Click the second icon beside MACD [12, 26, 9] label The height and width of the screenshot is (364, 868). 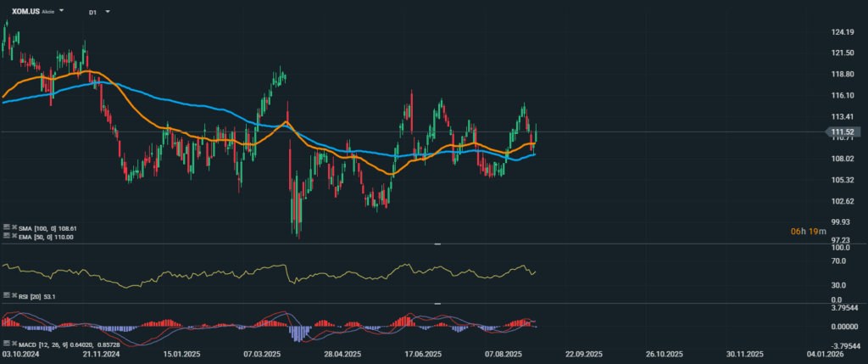click(x=12, y=343)
